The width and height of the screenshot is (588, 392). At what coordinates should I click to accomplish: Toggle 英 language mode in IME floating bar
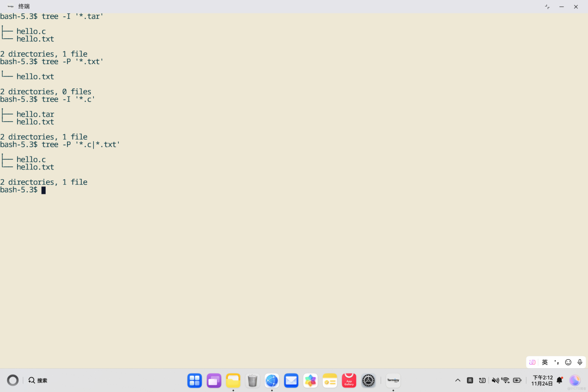[545, 362]
